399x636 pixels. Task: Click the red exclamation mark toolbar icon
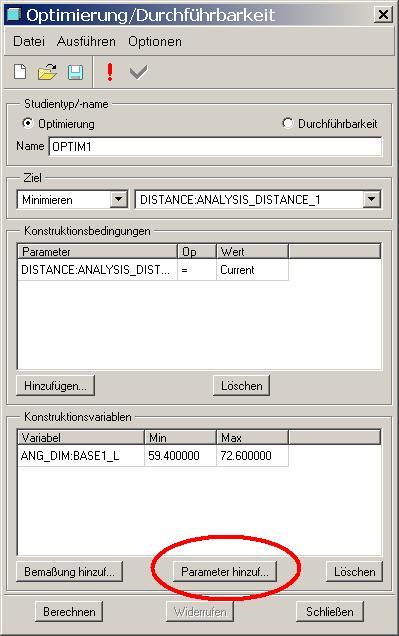point(109,72)
